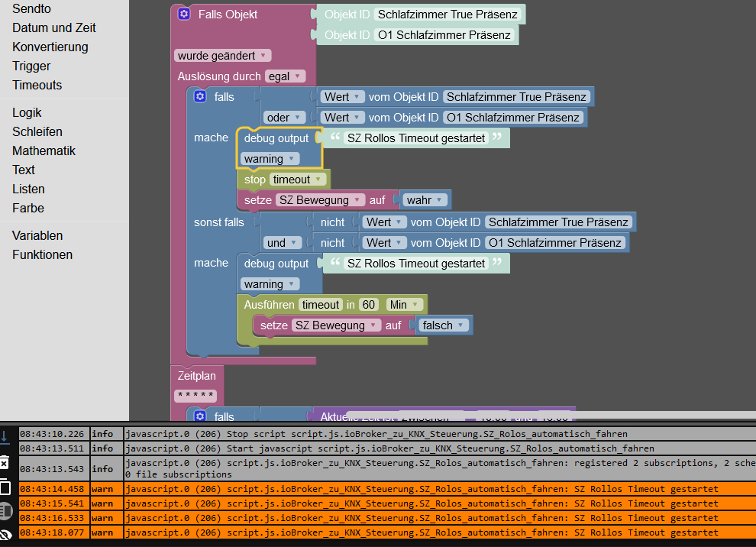Open the Konvertierung toolbox category

[50, 47]
